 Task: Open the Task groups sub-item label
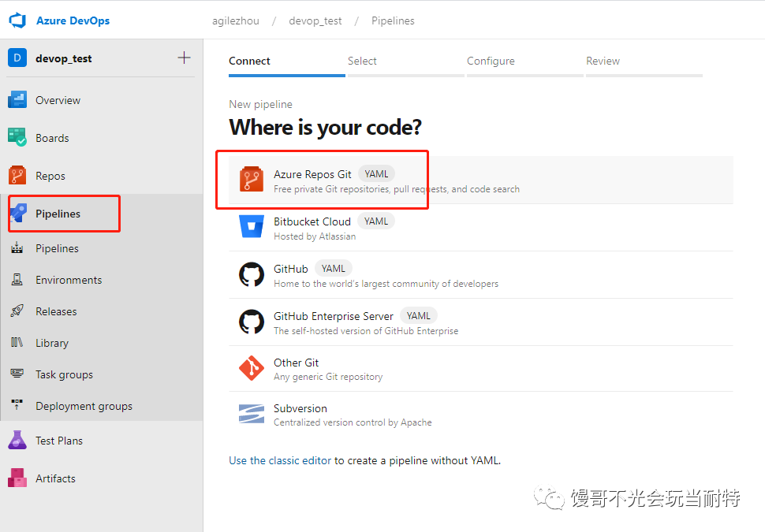(65, 374)
